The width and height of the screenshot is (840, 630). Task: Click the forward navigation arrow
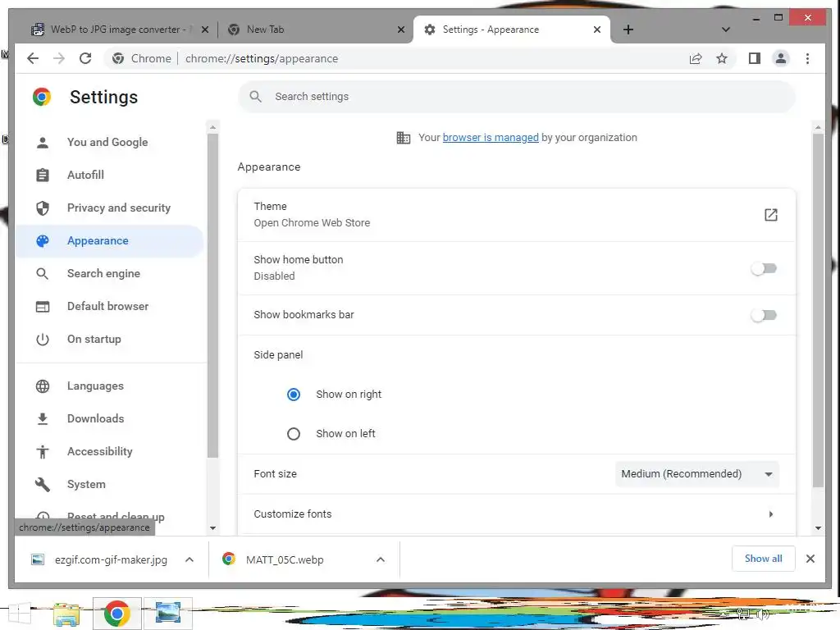(x=59, y=58)
